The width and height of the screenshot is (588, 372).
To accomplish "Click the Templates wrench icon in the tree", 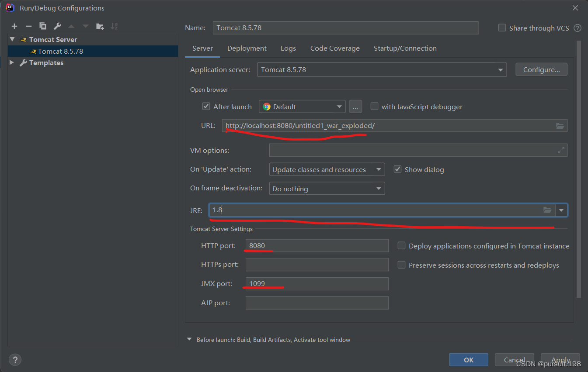I will tap(24, 63).
